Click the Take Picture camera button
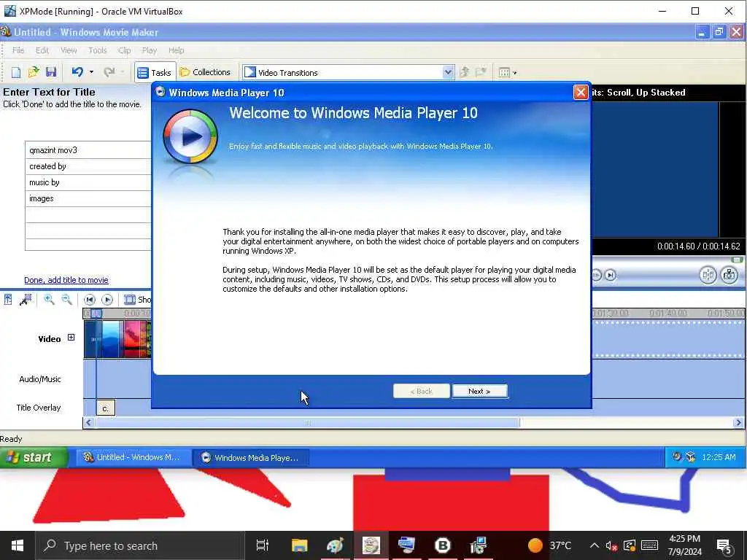 (x=729, y=275)
